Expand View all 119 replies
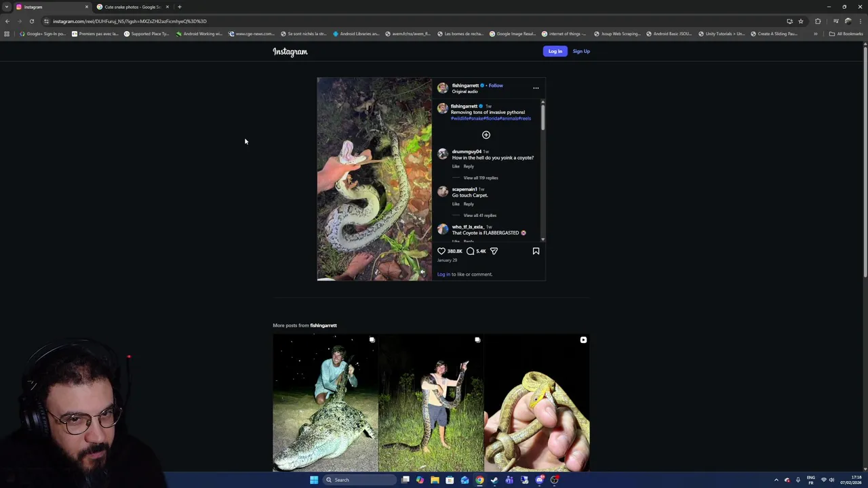This screenshot has height=488, width=868. pos(481,178)
